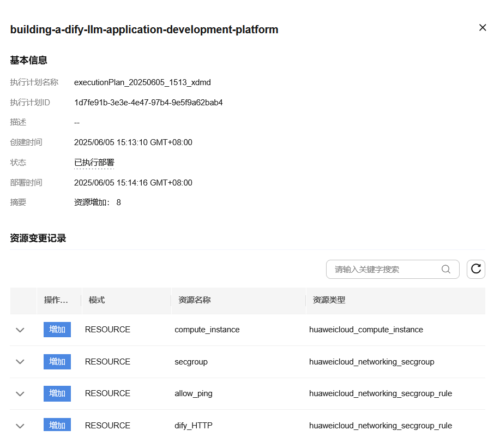Click deployment time 2025/06/05 15:14:16
The height and width of the screenshot is (448, 494).
point(133,183)
